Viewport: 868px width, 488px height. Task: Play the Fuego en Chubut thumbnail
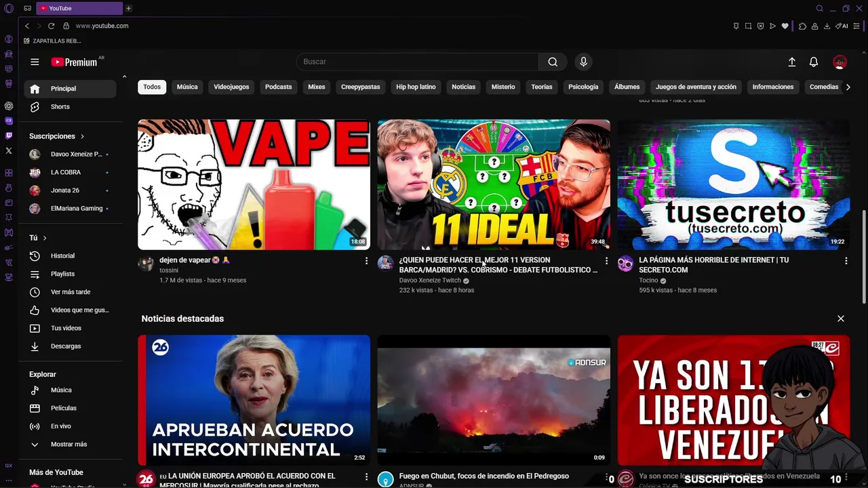click(x=494, y=400)
